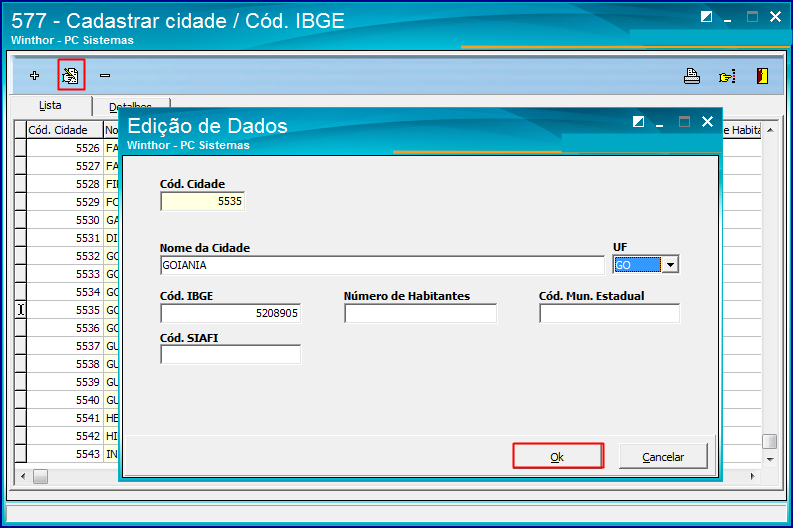793x528 pixels.
Task: Click vertical scrollbar up arrow in list
Action: pos(770,130)
